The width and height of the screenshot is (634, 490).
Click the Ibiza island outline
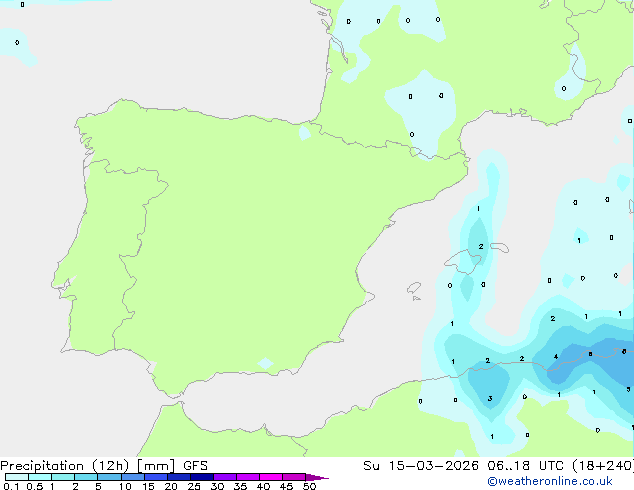coord(414,288)
